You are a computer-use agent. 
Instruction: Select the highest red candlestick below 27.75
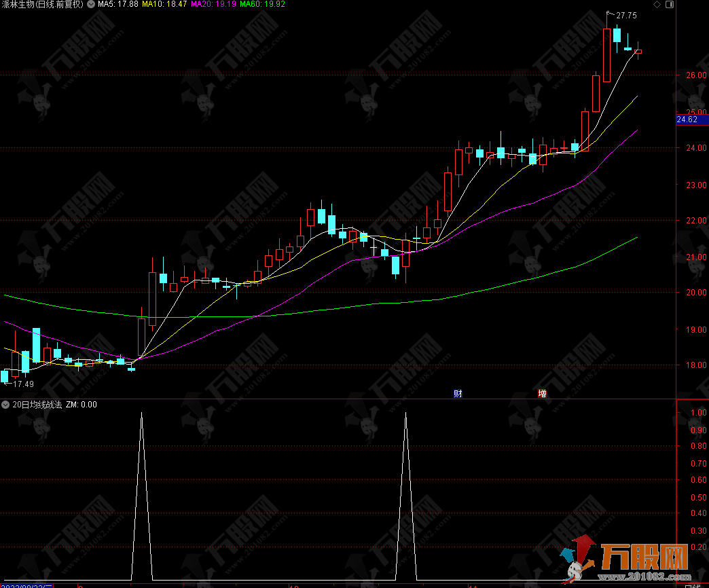(607, 55)
